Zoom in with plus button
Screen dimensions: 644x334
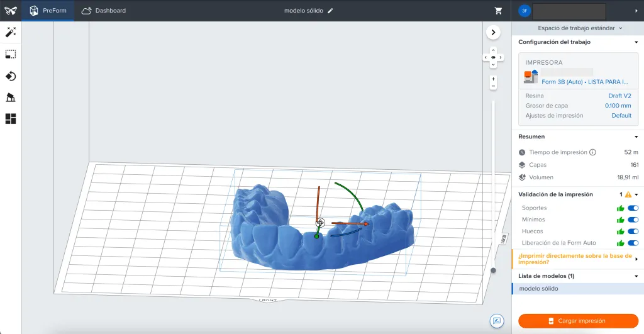493,79
